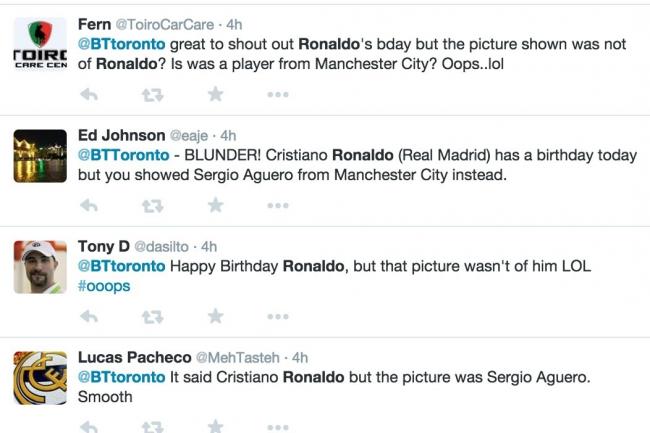Open more options on Ed Johnson's tweet
650x433 pixels.
pyautogui.click(x=278, y=205)
